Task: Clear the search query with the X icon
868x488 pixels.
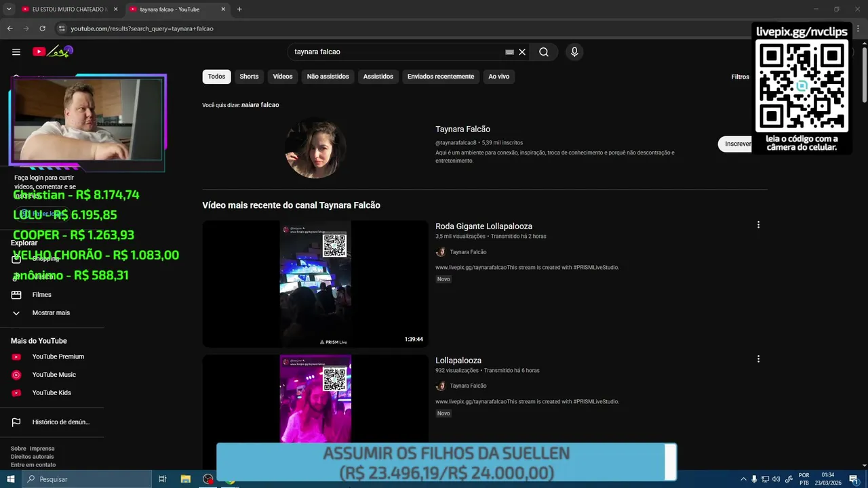Action: (522, 52)
